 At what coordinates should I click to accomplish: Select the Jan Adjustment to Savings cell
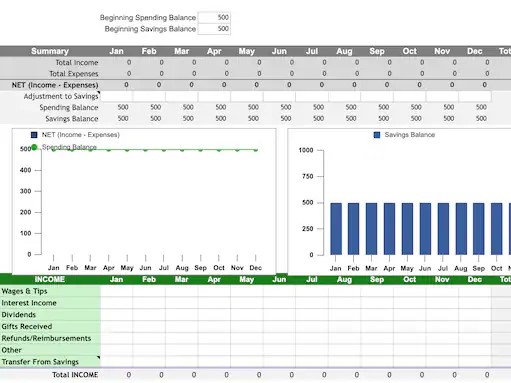116,96
